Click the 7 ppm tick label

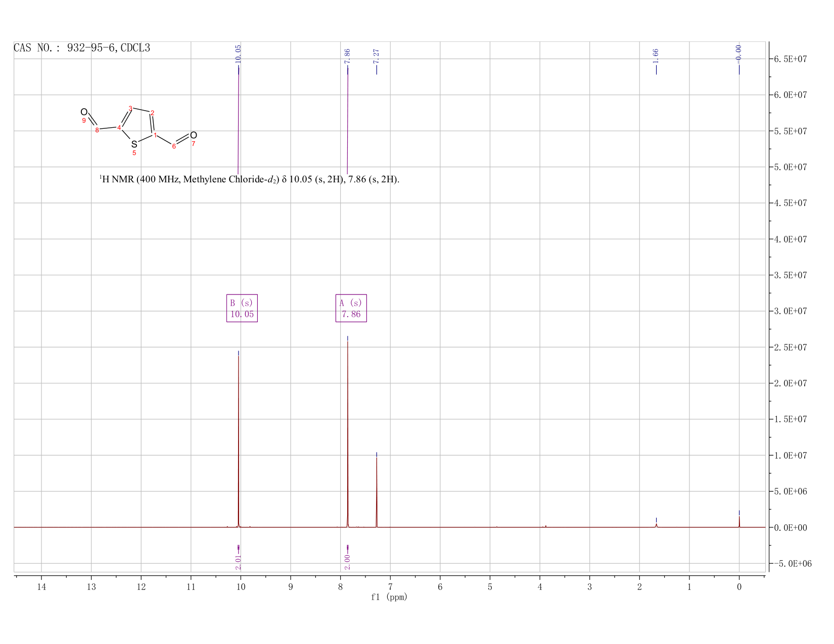390,587
